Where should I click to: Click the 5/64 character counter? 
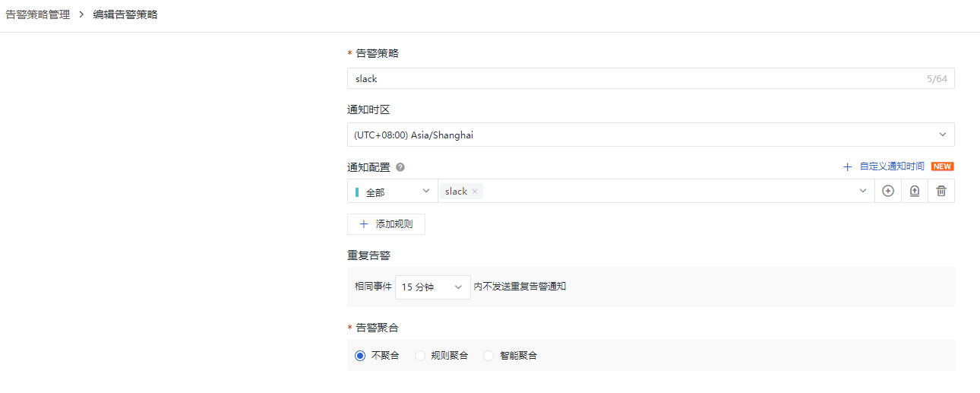click(x=937, y=79)
